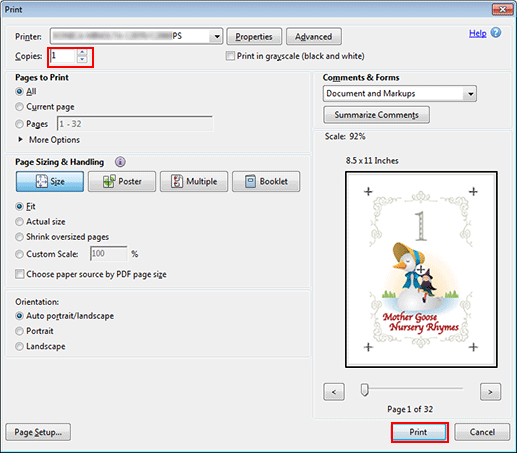This screenshot has height=453, width=517.
Task: Select the Pages range radio button
Action: click(x=19, y=124)
